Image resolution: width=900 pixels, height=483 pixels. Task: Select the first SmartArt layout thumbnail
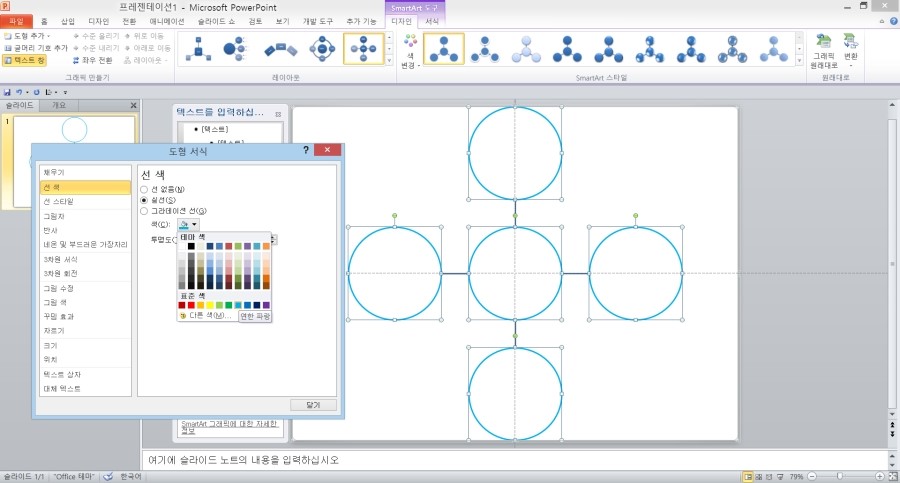tap(198, 48)
